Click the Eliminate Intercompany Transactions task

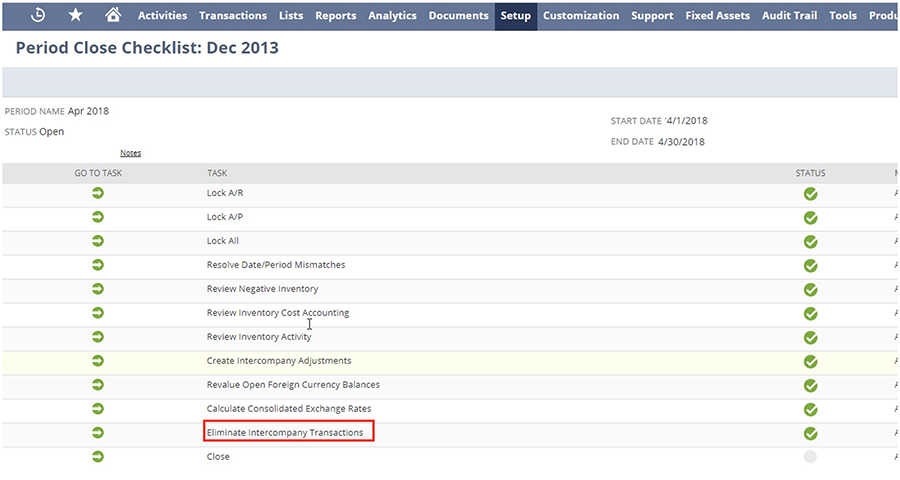(x=285, y=433)
